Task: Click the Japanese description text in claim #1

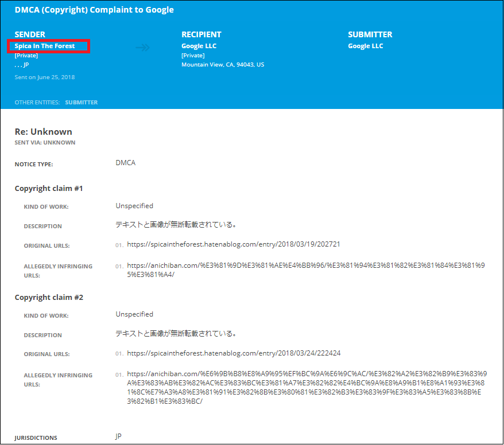Action: (176, 225)
